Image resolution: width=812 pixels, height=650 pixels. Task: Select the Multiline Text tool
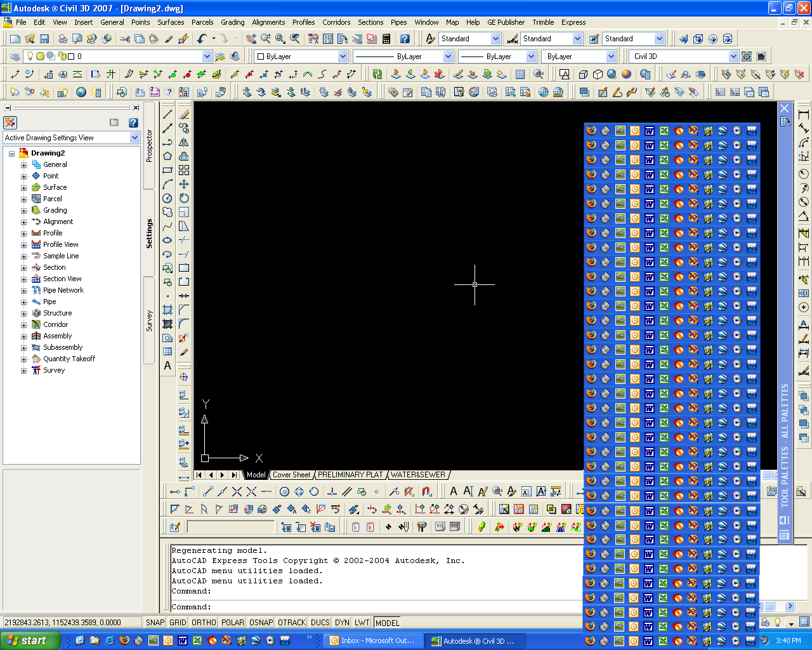tap(167, 366)
